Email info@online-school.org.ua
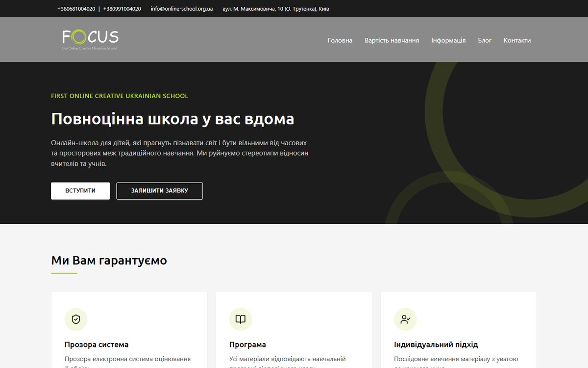588x368 pixels. pyautogui.click(x=182, y=9)
